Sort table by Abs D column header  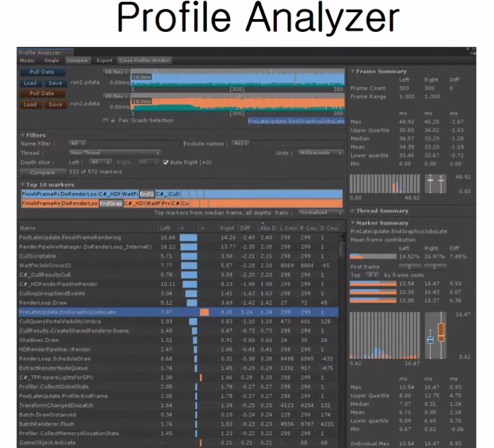pyautogui.click(x=268, y=228)
